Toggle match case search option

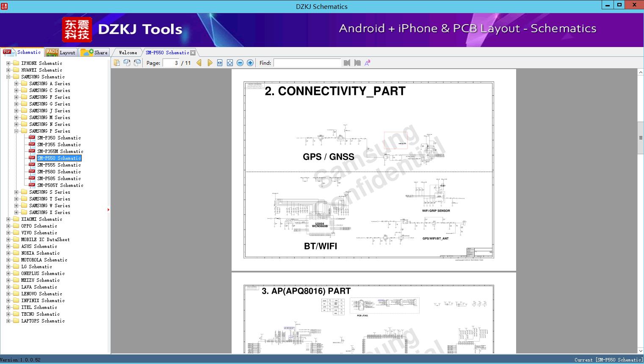tap(368, 63)
